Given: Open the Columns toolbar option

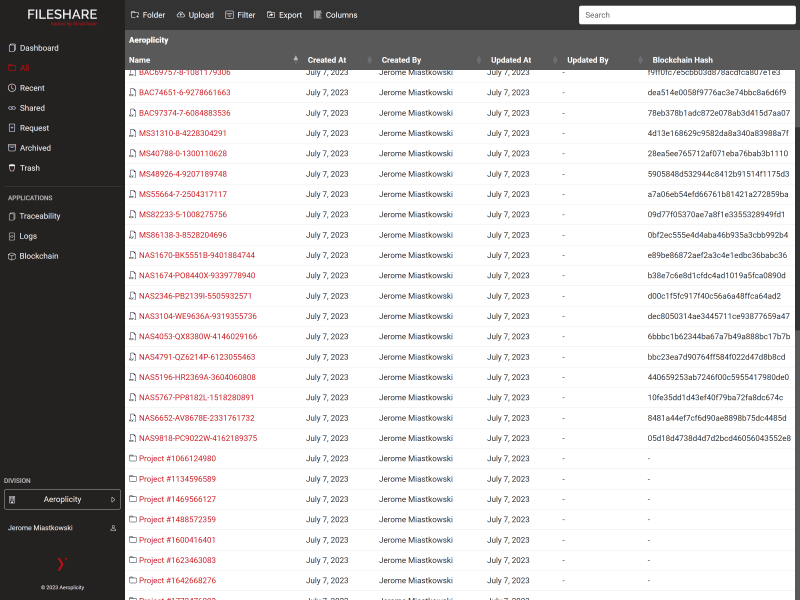Looking at the screenshot, I should (x=335, y=15).
